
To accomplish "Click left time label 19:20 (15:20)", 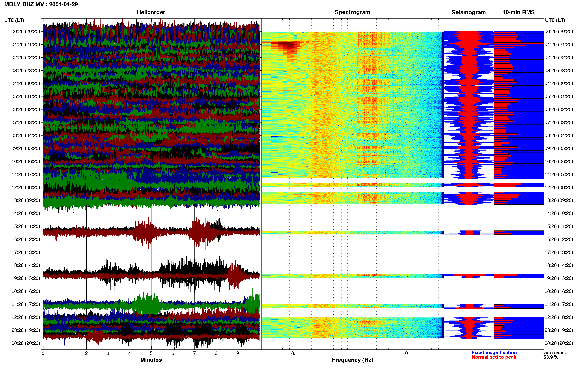I will (x=26, y=278).
